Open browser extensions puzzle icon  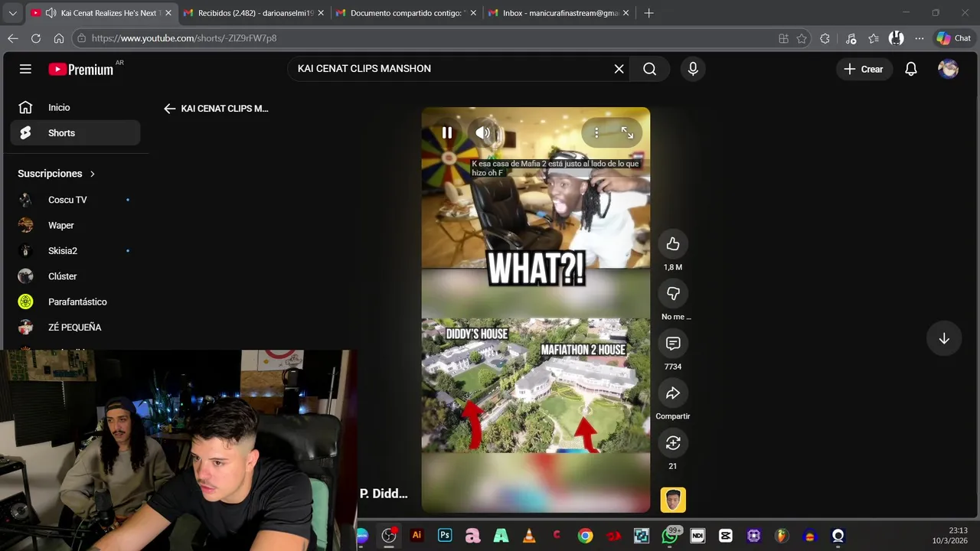pyautogui.click(x=825, y=38)
